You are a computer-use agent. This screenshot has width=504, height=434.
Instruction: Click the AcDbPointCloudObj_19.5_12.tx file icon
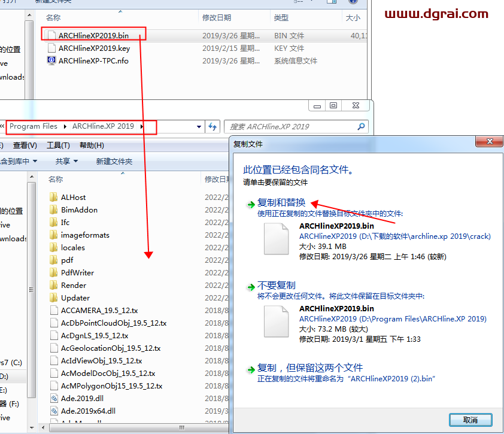coord(54,323)
